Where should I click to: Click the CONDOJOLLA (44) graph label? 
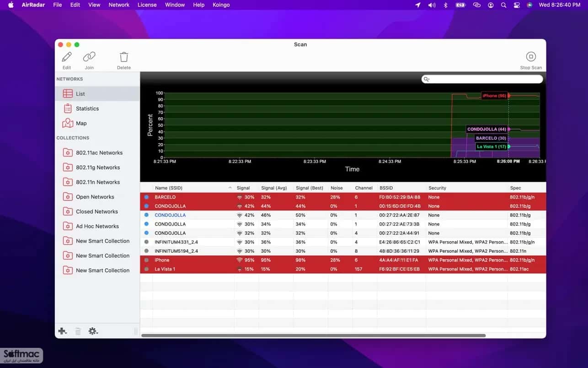pos(486,129)
